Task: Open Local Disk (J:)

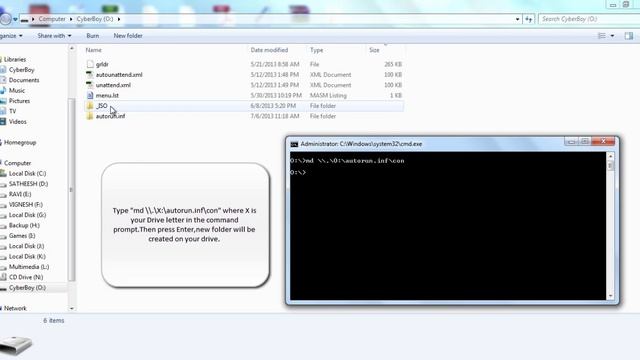Action: (x=27, y=246)
